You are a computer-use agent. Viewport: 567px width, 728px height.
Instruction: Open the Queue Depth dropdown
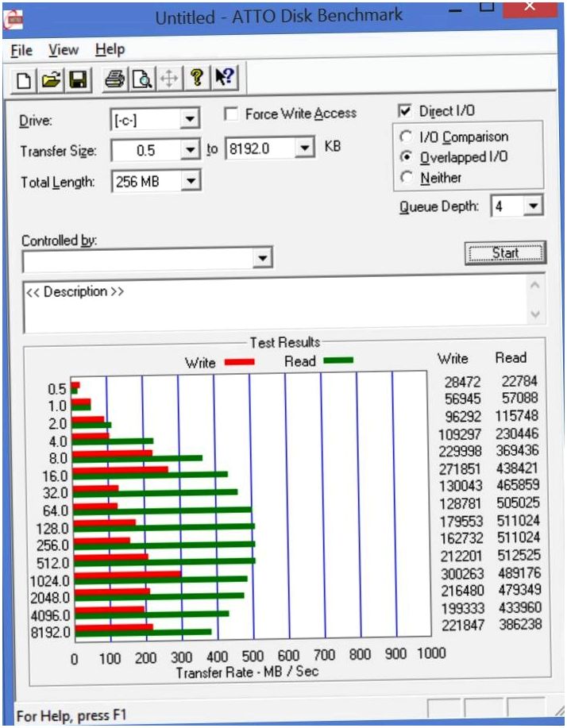pyautogui.click(x=534, y=206)
